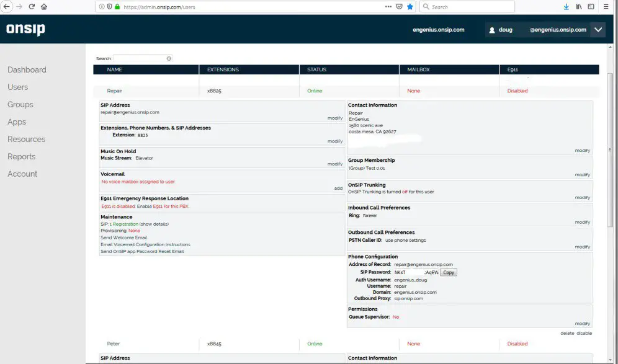The width and height of the screenshot is (618, 364).
Task: Modify the Contact Information section
Action: tap(582, 150)
